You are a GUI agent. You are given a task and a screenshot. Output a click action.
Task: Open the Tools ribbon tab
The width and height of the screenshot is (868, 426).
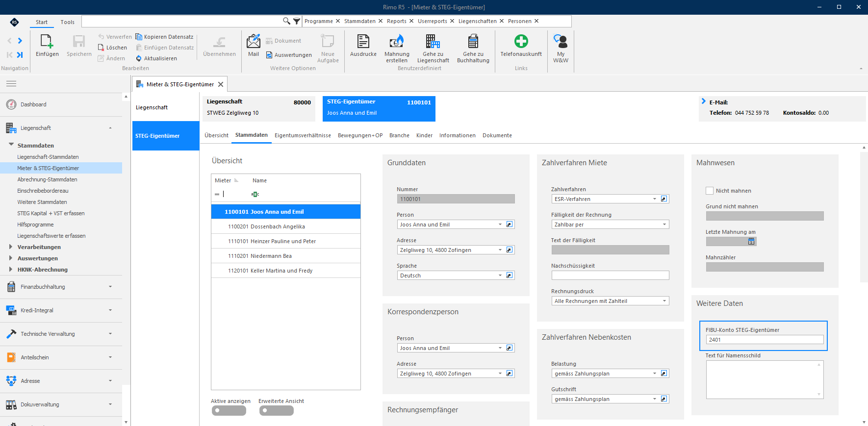(68, 22)
